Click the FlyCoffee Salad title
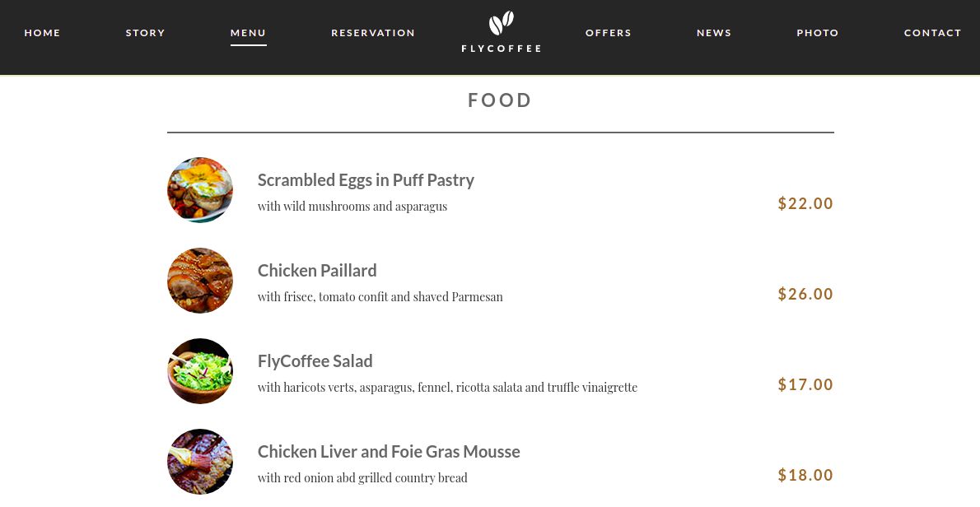980x507 pixels. 315,361
